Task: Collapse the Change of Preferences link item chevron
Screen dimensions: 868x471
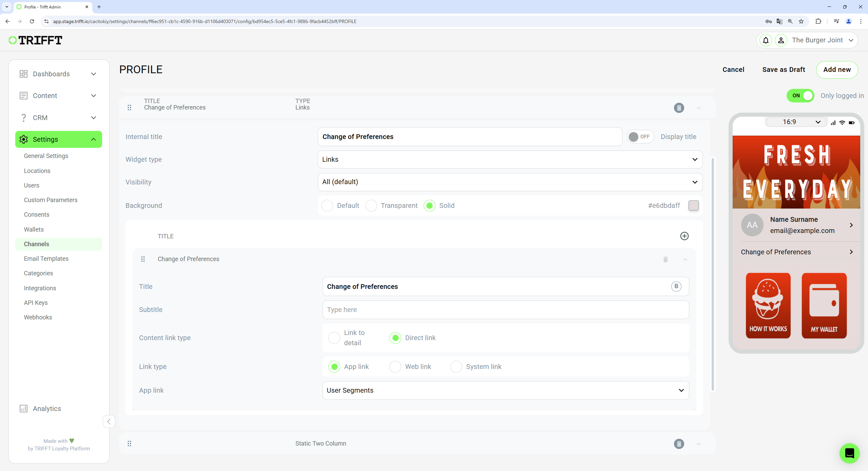Action: pyautogui.click(x=685, y=259)
